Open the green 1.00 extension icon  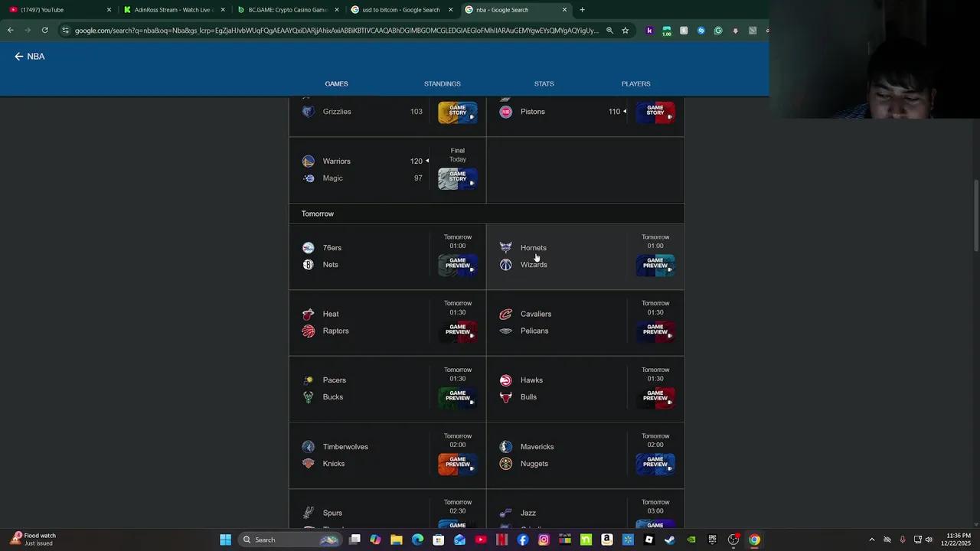(x=667, y=31)
